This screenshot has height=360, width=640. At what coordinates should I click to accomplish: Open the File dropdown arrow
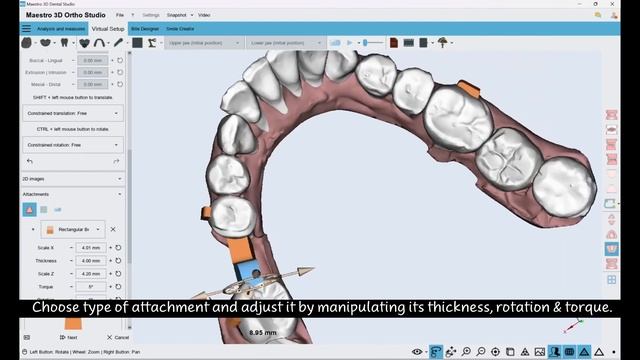pyautogui.click(x=133, y=15)
